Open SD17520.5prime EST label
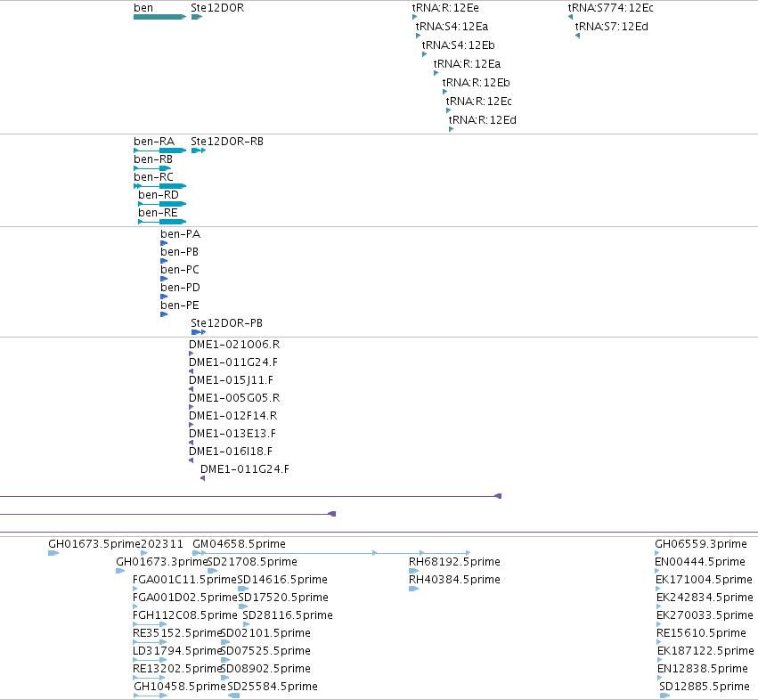The image size is (758, 700). [283, 598]
